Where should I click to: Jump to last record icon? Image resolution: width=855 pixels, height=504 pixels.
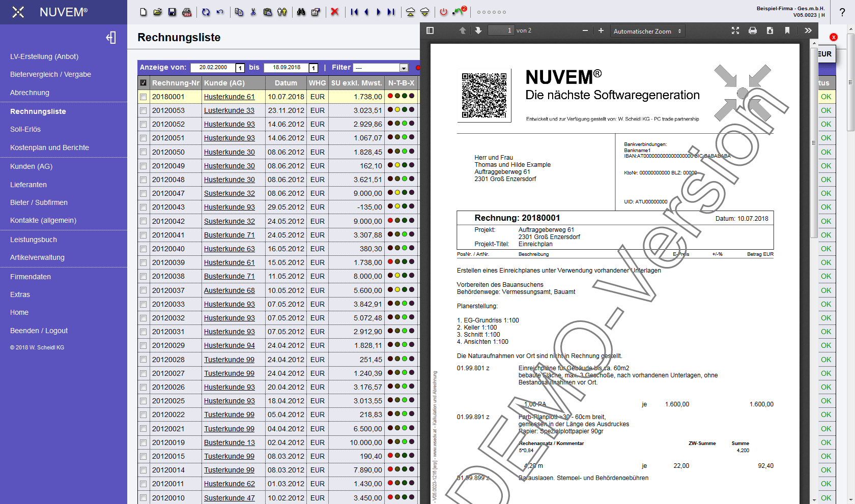coord(391,12)
